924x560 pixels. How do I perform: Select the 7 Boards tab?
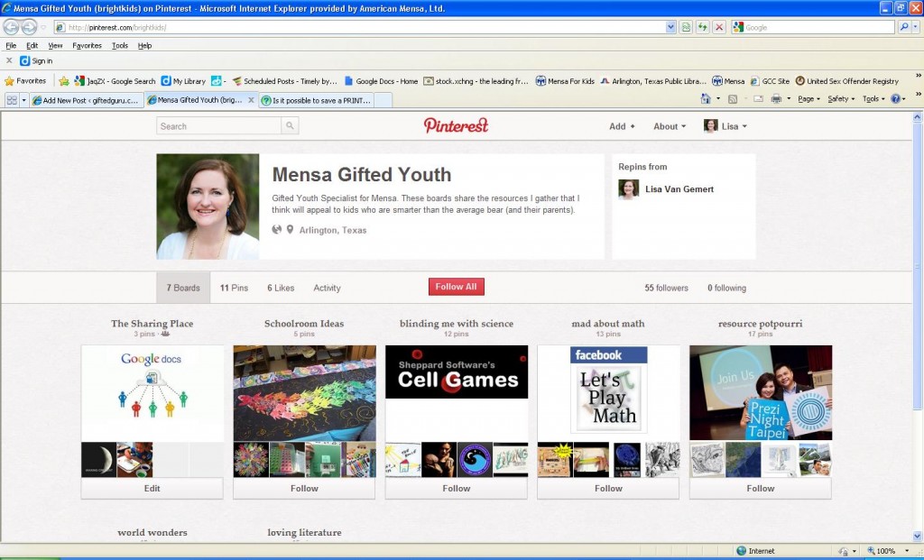tap(183, 288)
